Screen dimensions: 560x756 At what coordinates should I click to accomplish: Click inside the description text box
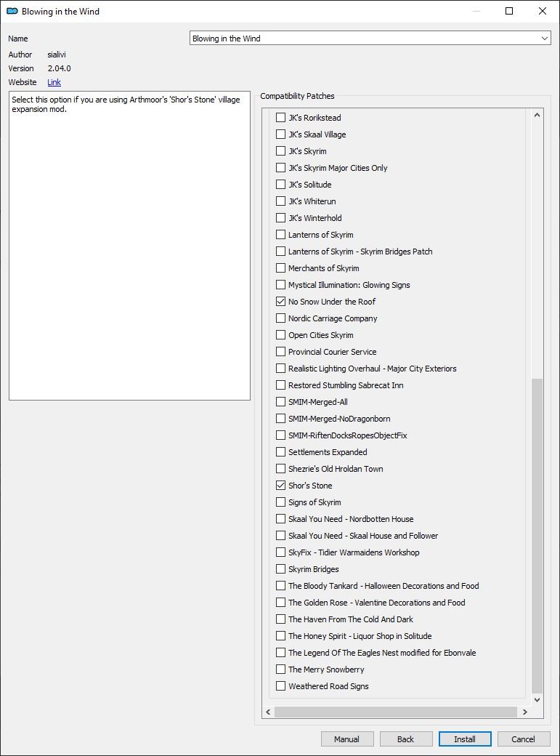click(x=129, y=246)
